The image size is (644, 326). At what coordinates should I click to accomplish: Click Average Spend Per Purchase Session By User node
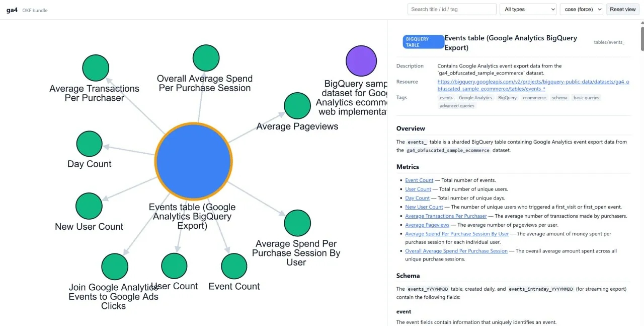click(297, 223)
